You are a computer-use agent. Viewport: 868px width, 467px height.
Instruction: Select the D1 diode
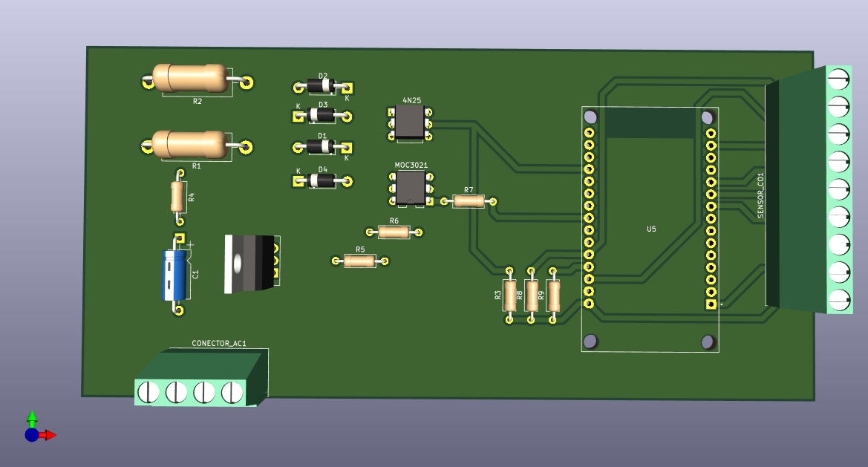[322, 146]
